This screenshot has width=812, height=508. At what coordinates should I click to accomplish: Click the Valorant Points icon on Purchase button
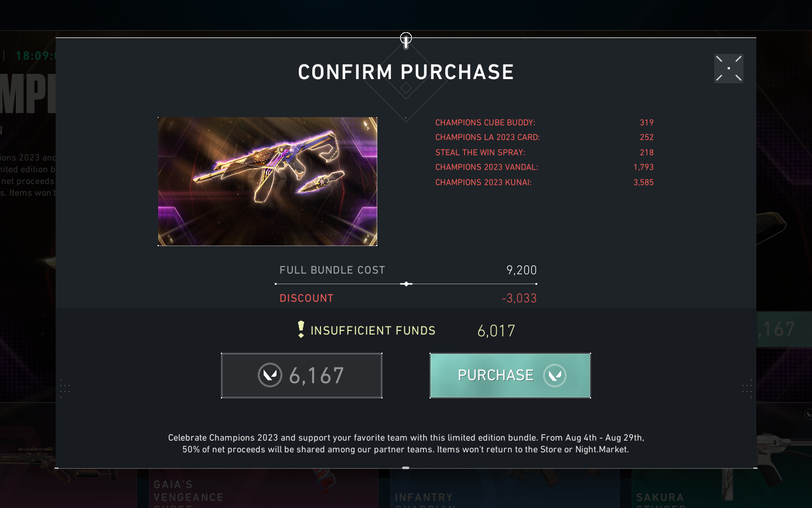[554, 376]
